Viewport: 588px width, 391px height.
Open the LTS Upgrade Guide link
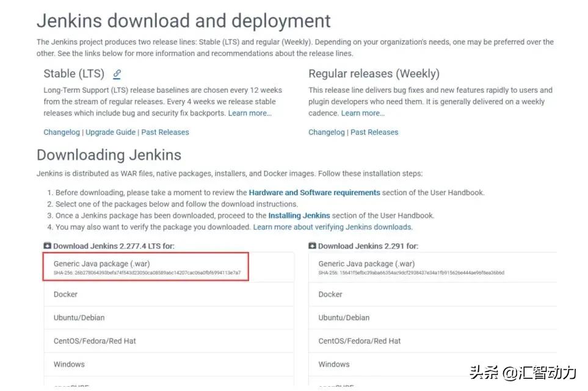click(111, 132)
